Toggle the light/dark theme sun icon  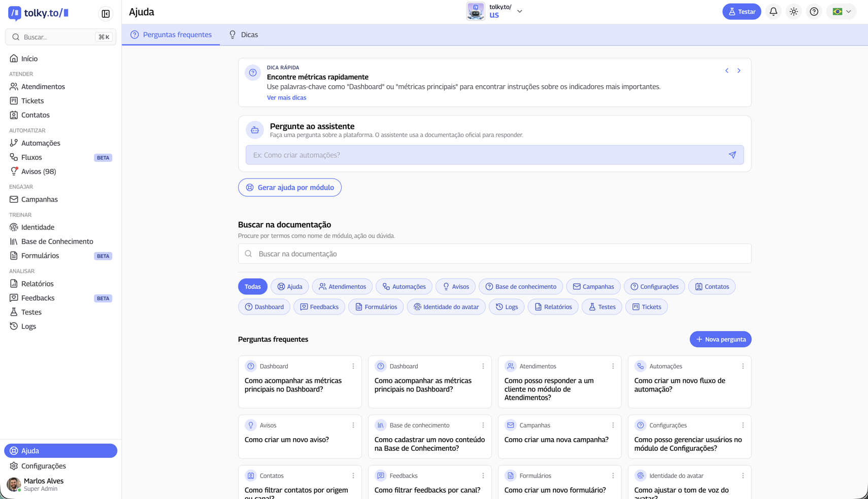click(x=793, y=11)
